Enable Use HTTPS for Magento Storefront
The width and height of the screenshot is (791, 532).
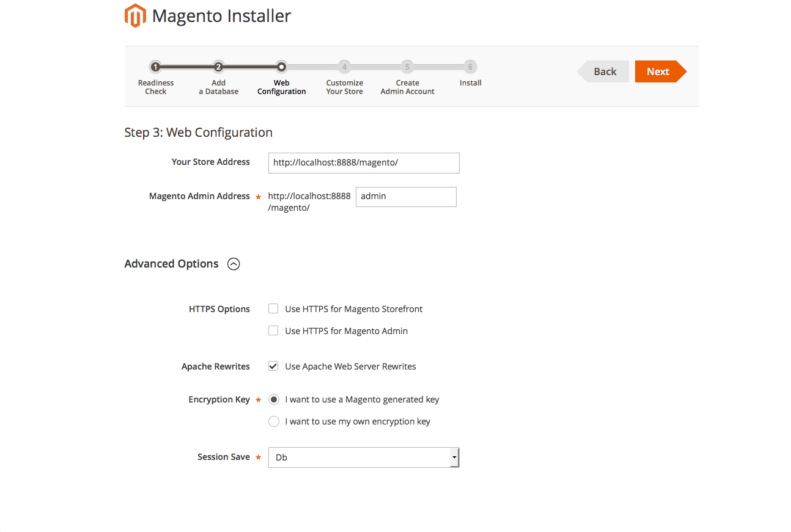click(273, 309)
